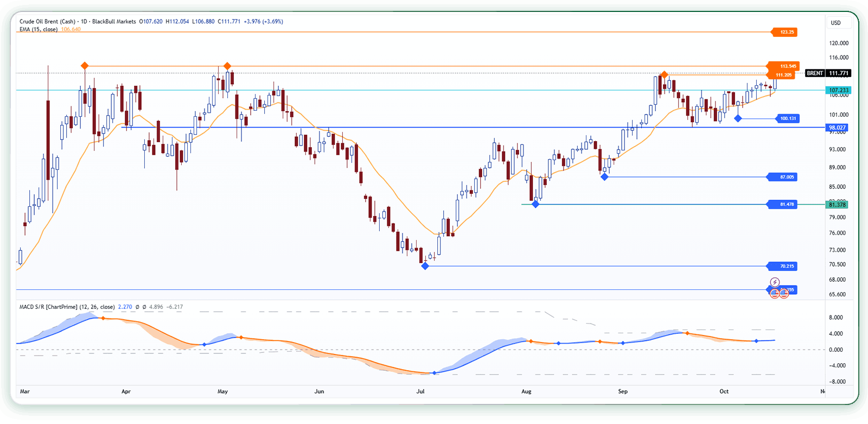Click the blue 70.215 support label
The image size is (868, 424).
click(783, 266)
